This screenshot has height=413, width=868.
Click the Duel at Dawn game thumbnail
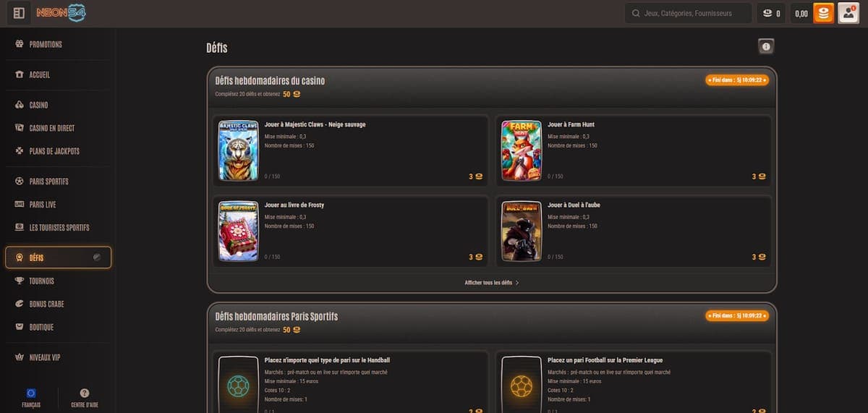522,231
